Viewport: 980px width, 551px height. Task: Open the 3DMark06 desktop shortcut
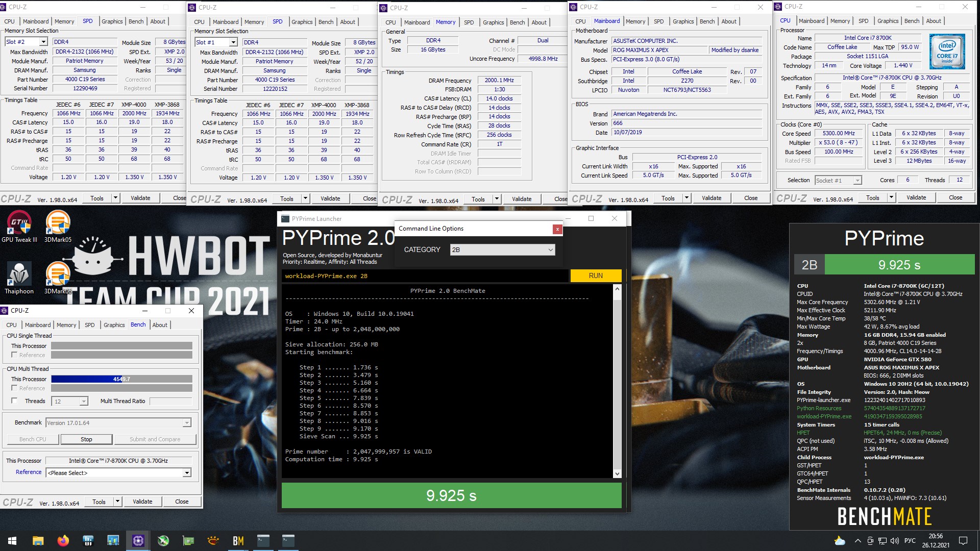point(58,278)
